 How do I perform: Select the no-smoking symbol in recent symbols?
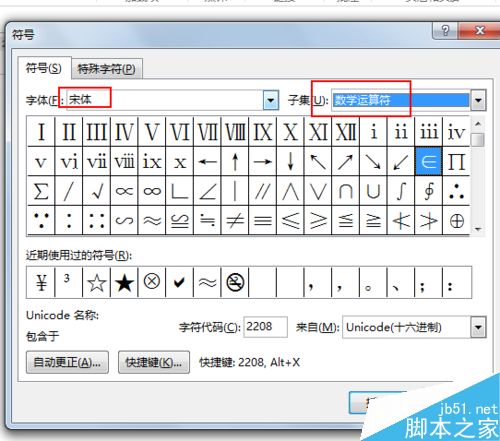pyautogui.click(x=235, y=283)
